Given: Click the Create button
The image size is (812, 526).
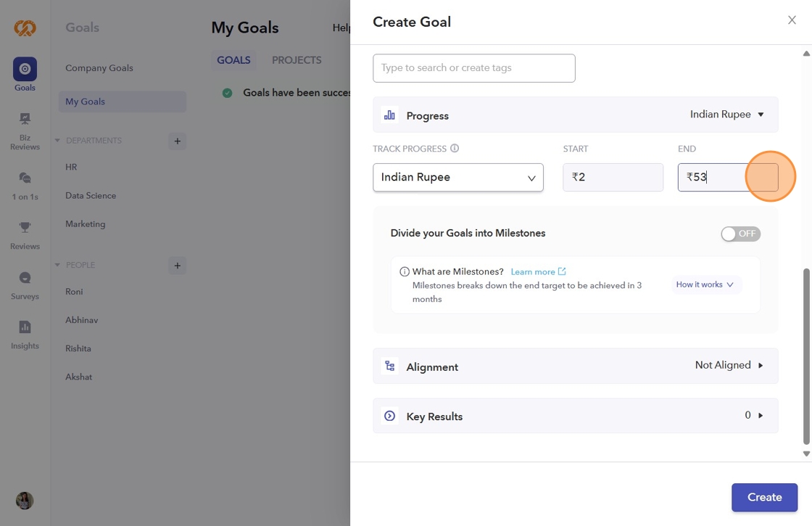Looking at the screenshot, I should tap(764, 498).
